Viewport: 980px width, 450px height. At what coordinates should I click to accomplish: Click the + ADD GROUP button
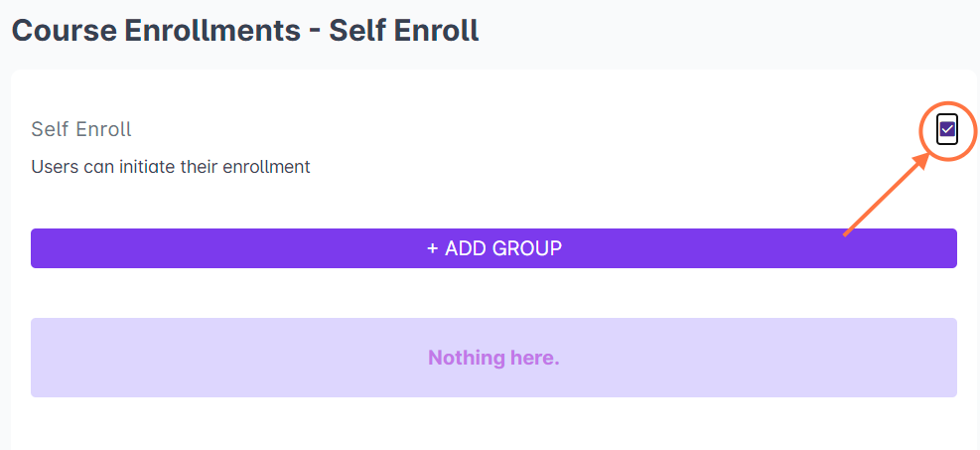click(x=493, y=248)
